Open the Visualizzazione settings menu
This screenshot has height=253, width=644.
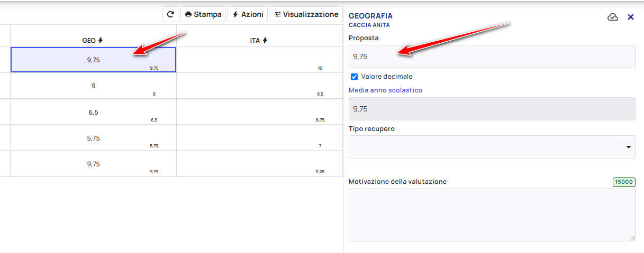click(306, 14)
